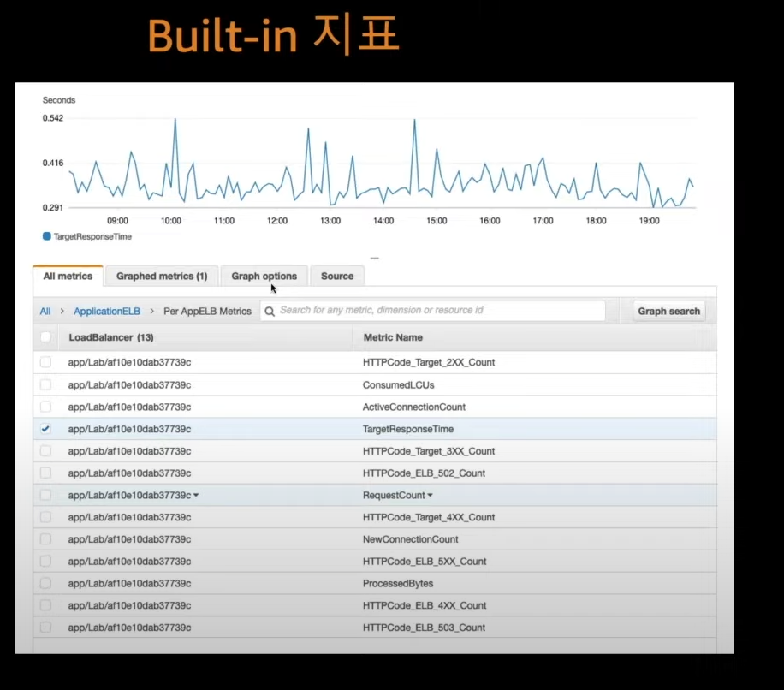This screenshot has height=690, width=784.
Task: Toggle the select-all checkbox in the header
Action: (x=45, y=337)
